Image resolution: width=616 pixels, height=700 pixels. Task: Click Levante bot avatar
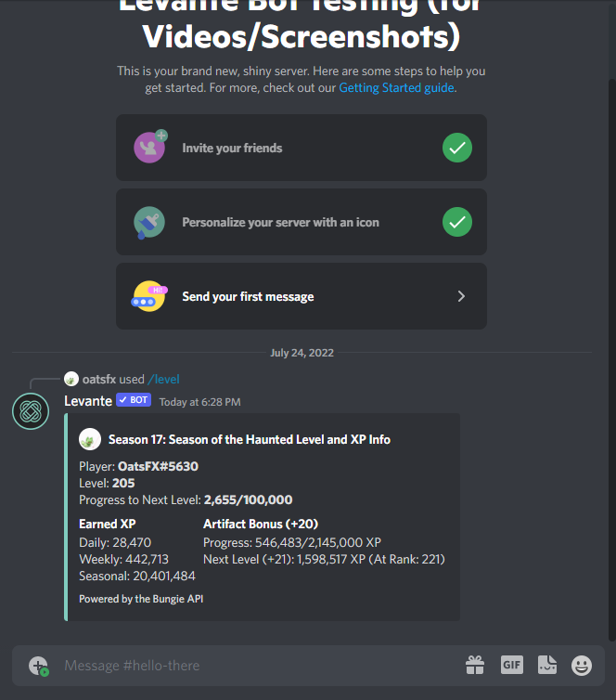[31, 411]
